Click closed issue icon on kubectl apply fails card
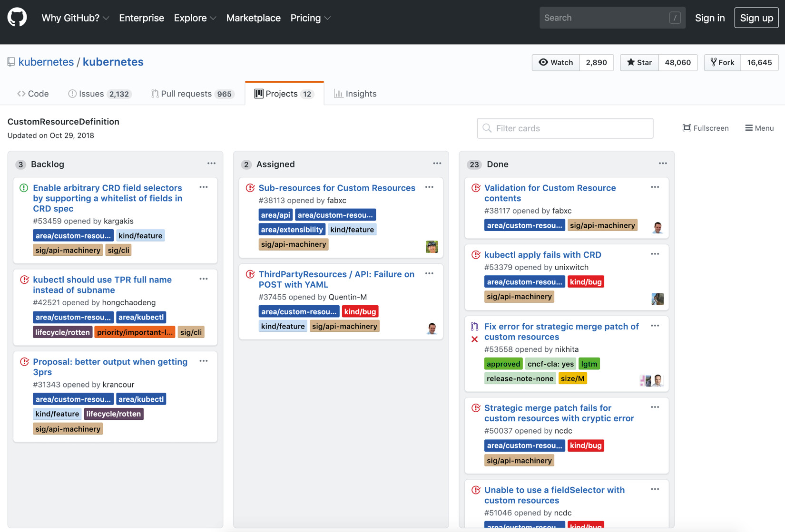Viewport: 785px width, 532px height. pyautogui.click(x=476, y=255)
